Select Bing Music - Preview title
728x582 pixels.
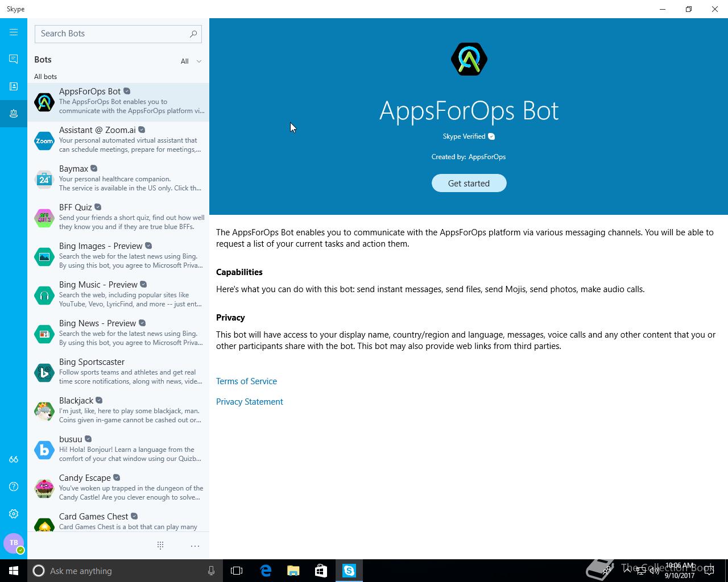[x=98, y=285]
